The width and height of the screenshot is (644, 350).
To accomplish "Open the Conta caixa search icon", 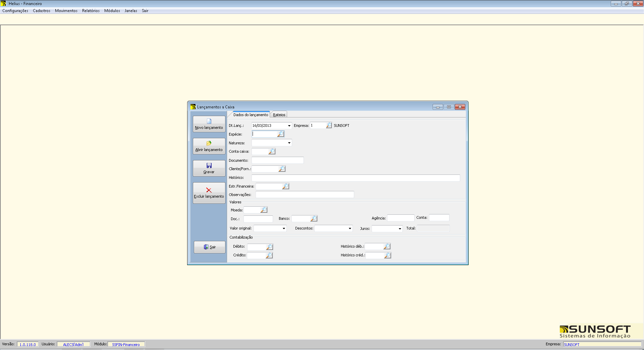I will coord(272,152).
